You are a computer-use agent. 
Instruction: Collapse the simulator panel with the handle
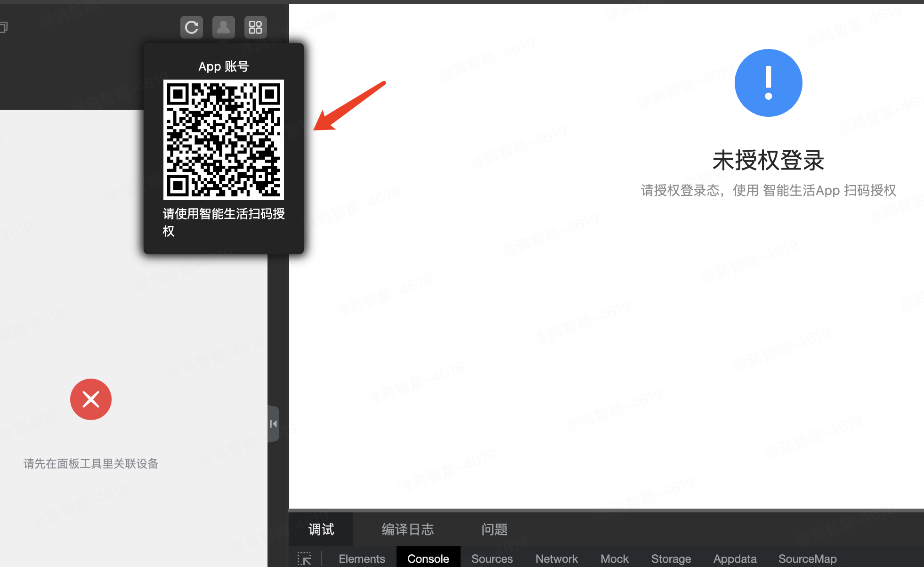point(274,424)
